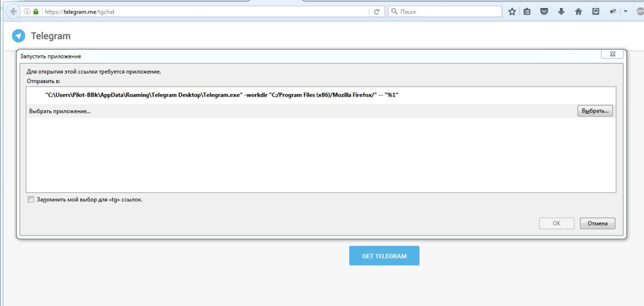This screenshot has height=306, width=644.
Task: Close the Запустить приложение dialog
Action: tap(612, 54)
